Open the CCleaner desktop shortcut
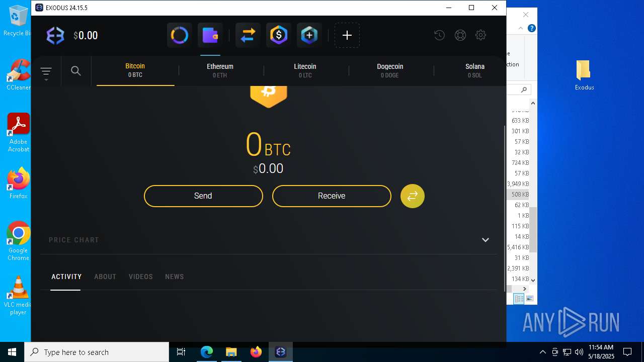This screenshot has height=362, width=644. coord(18,74)
